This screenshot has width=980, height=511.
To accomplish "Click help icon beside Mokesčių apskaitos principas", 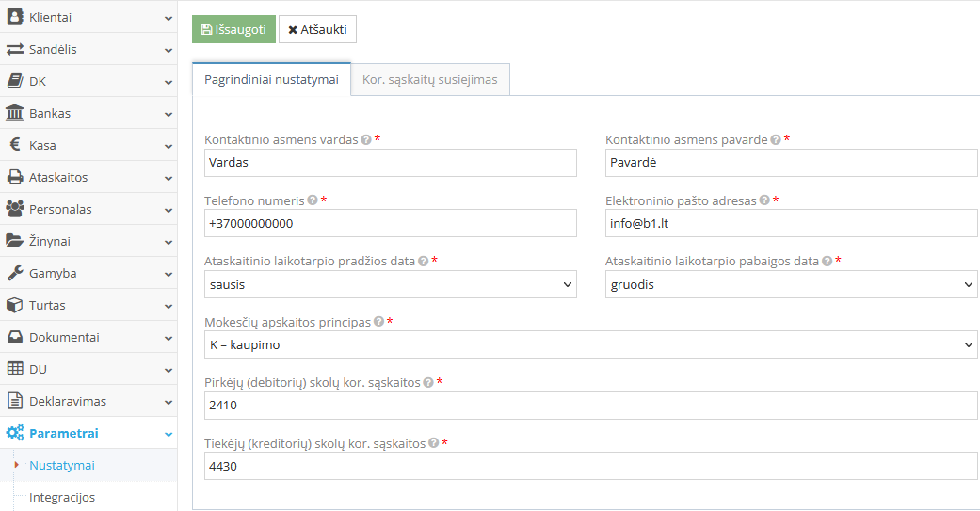I will (x=378, y=322).
